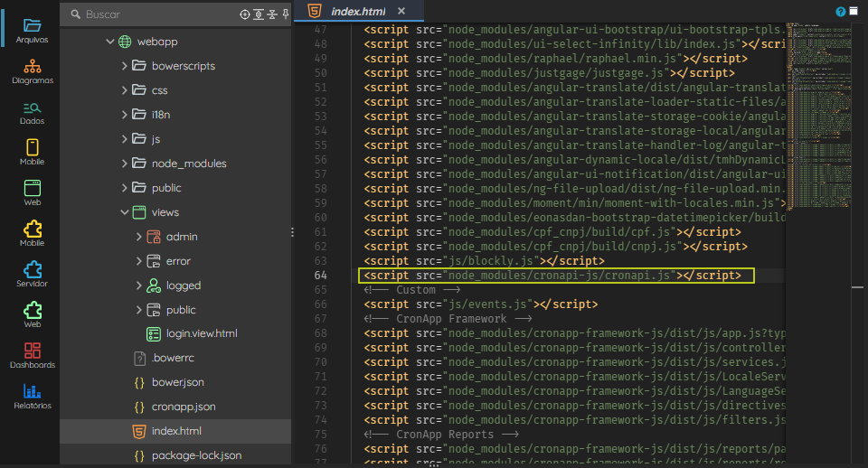
Task: Select the .bowerrc file
Action: [x=175, y=358]
